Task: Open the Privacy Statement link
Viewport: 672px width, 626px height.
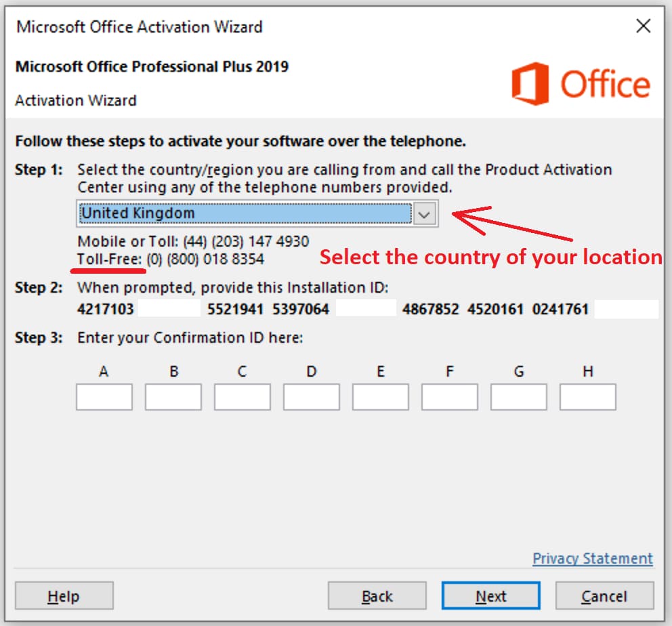Action: [x=592, y=558]
